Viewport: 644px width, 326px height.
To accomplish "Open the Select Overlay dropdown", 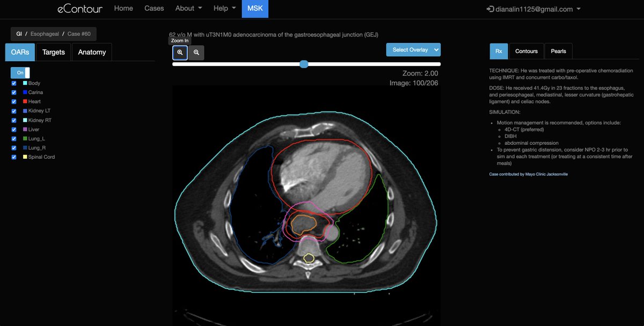I will pyautogui.click(x=413, y=49).
